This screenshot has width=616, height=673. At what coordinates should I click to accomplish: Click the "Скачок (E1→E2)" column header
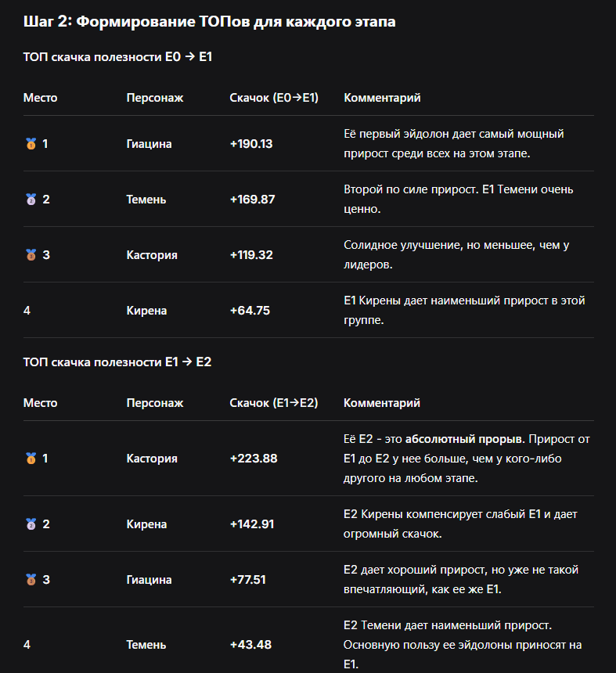(274, 403)
